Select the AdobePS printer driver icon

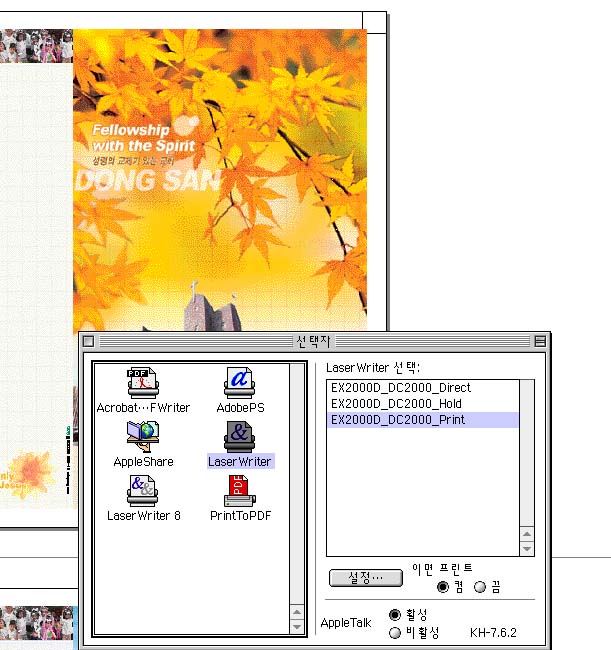click(x=240, y=384)
